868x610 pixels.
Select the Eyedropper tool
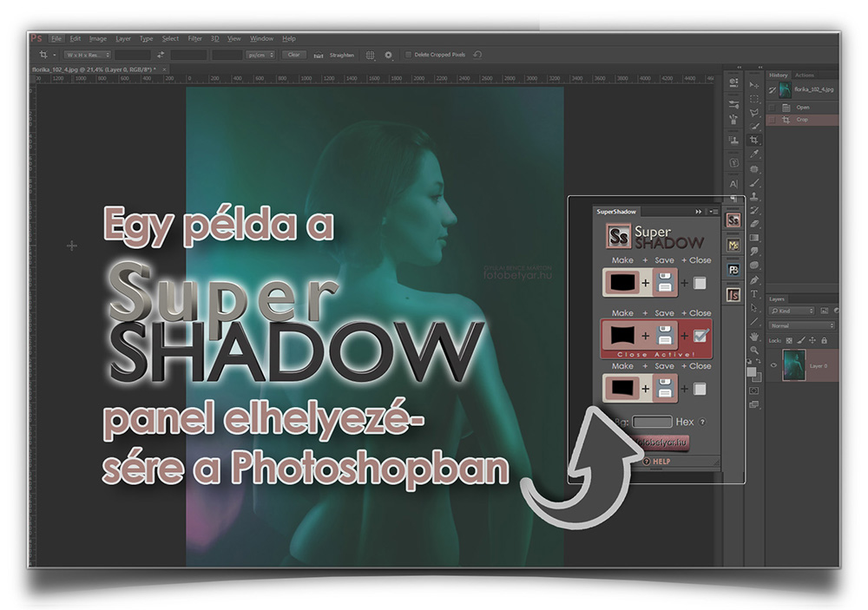click(754, 154)
